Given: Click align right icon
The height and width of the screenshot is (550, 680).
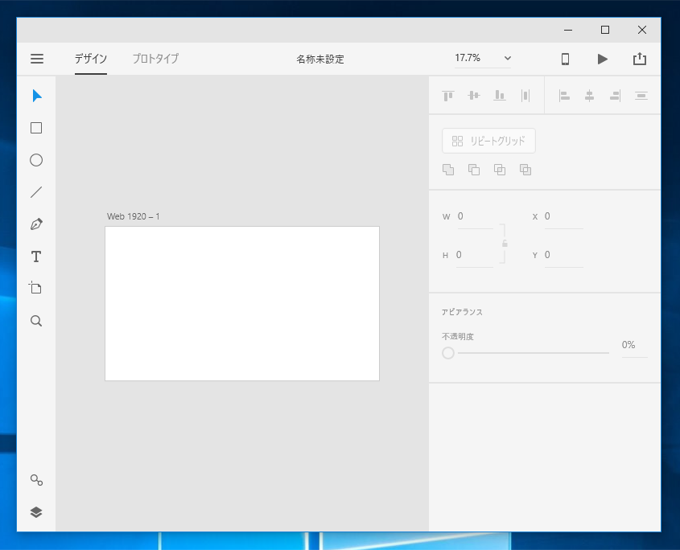Looking at the screenshot, I should point(615,95).
